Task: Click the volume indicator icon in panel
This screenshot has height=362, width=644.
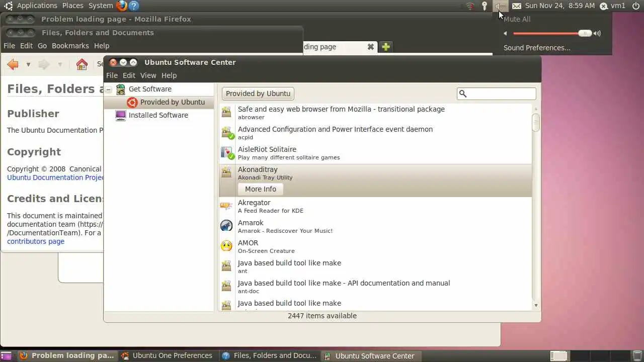Action: pos(500,6)
